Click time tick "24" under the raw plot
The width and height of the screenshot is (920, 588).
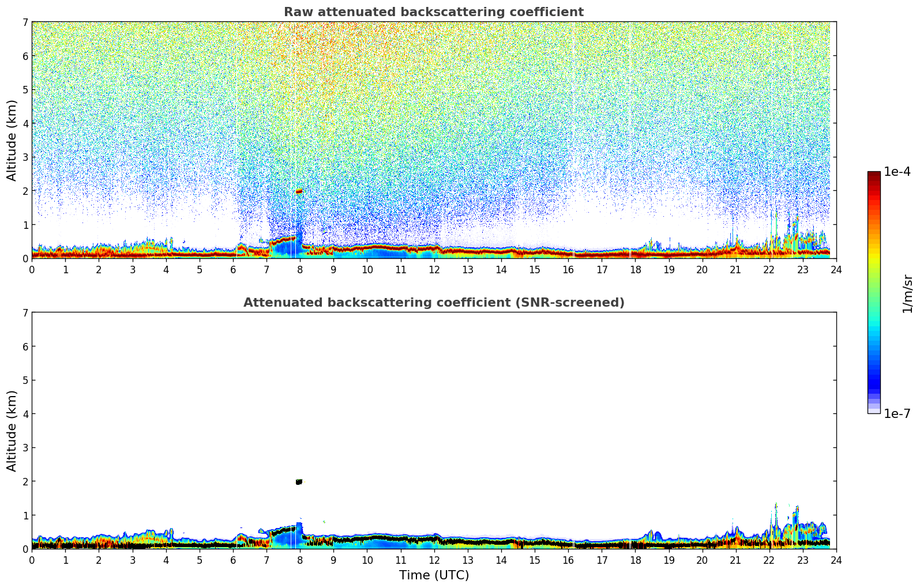[x=836, y=269]
